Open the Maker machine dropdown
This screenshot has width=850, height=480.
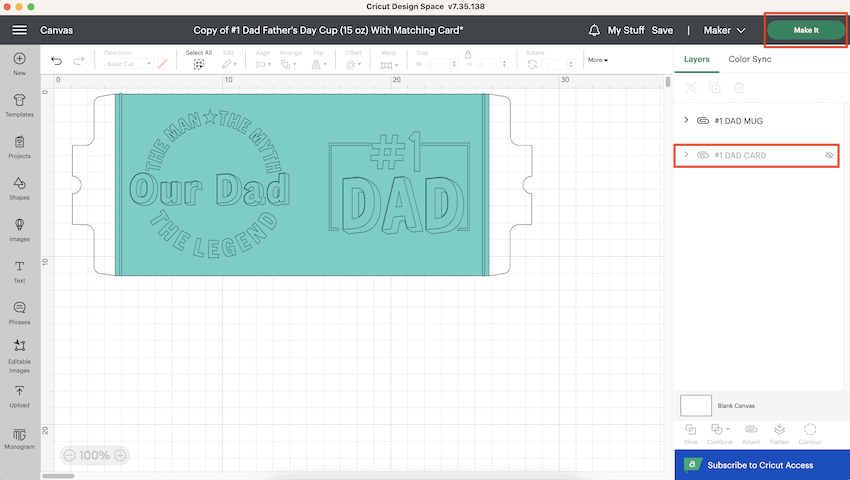pos(724,30)
